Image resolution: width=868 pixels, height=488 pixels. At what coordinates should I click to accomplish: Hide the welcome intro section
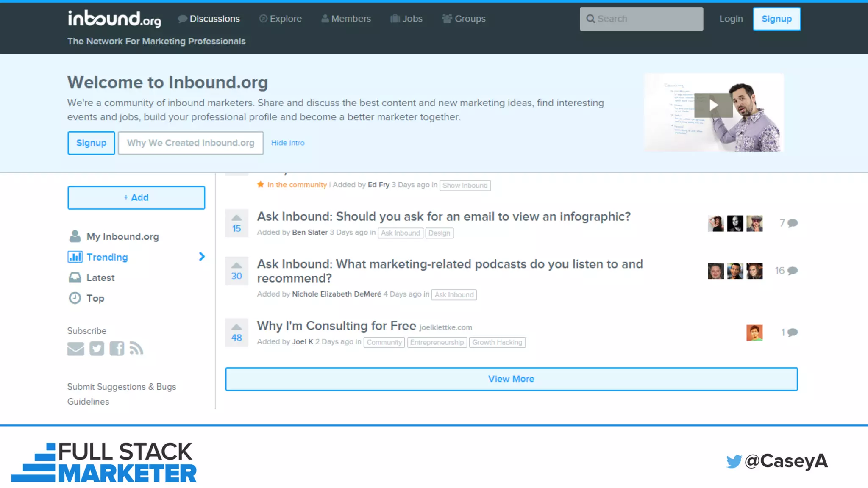click(x=287, y=143)
